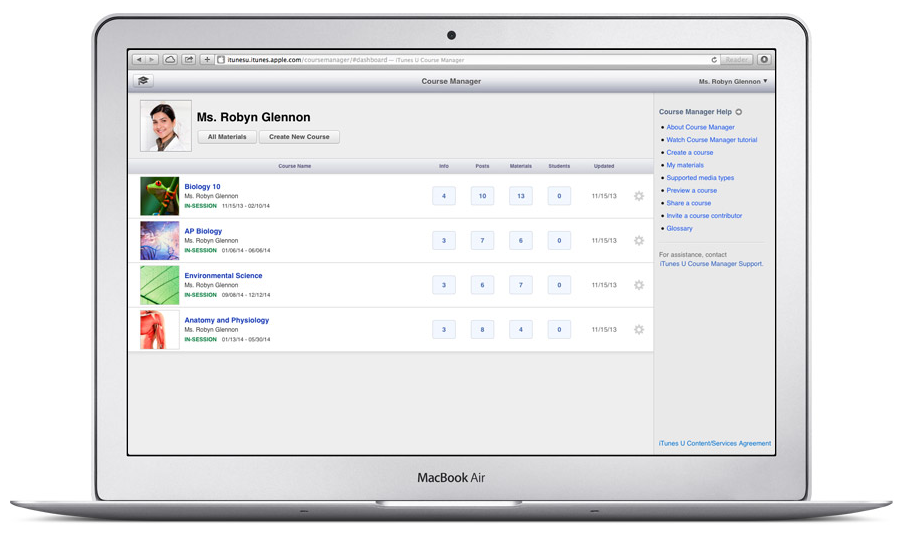921x534 pixels.
Task: Click the downloads icon beside Reader
Action: click(x=764, y=60)
